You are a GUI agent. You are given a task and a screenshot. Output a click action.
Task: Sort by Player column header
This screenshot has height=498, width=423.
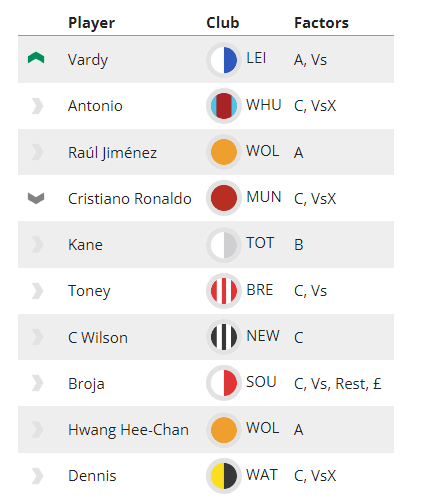tap(91, 23)
